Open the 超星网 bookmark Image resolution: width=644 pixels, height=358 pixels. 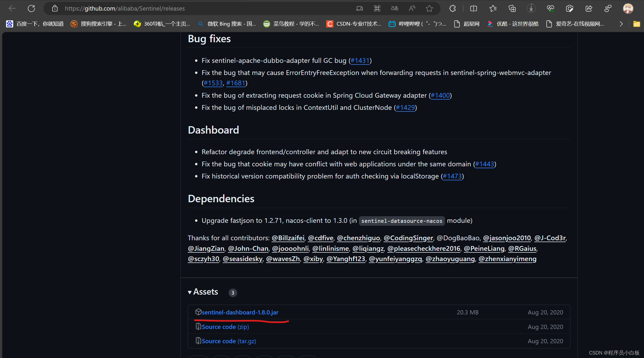click(467, 24)
